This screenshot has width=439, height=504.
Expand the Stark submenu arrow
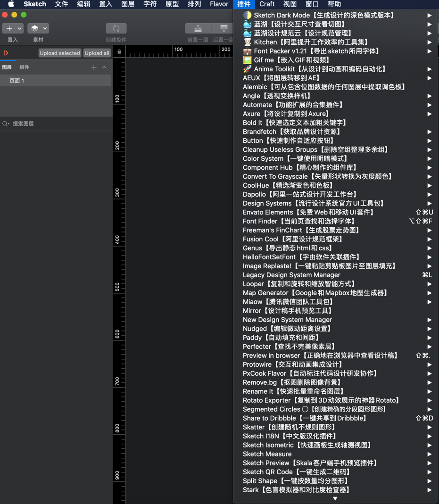pyautogui.click(x=430, y=490)
